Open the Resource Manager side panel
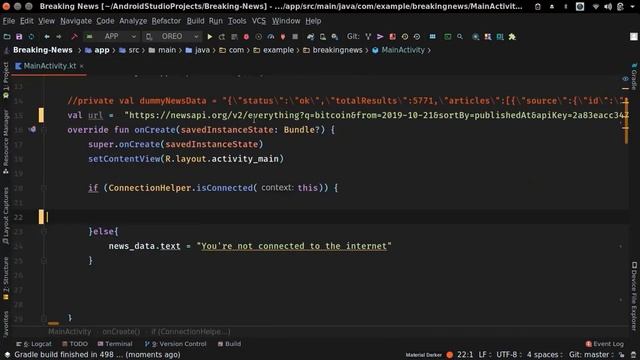640x360 pixels. click(x=5, y=142)
